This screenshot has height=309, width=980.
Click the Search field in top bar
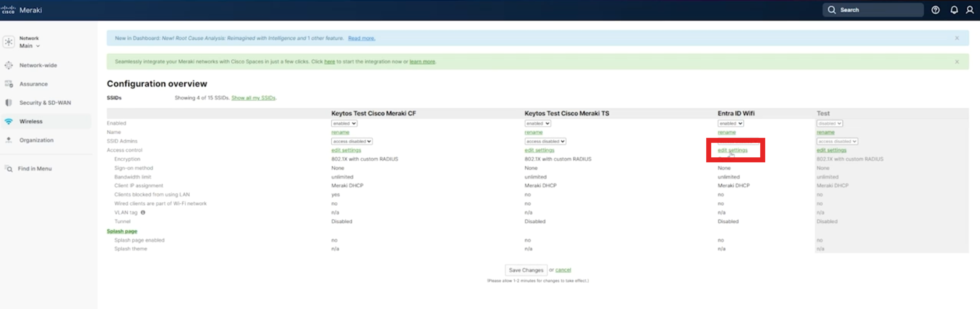pos(875,10)
